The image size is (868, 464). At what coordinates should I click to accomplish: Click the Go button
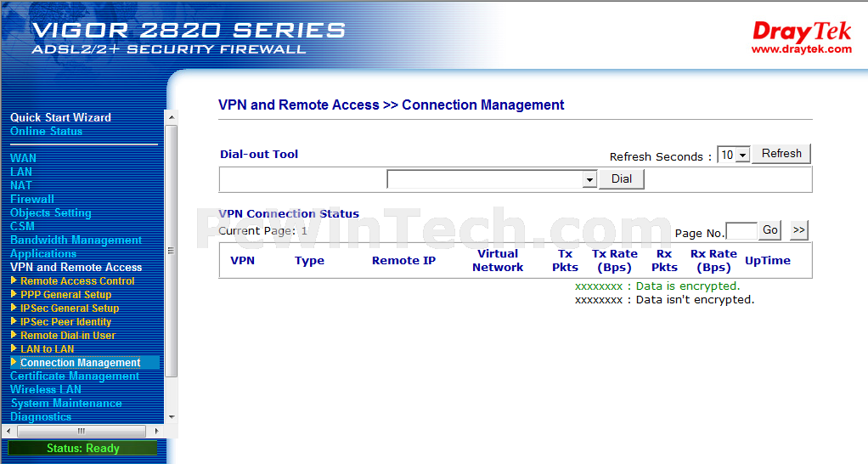770,230
